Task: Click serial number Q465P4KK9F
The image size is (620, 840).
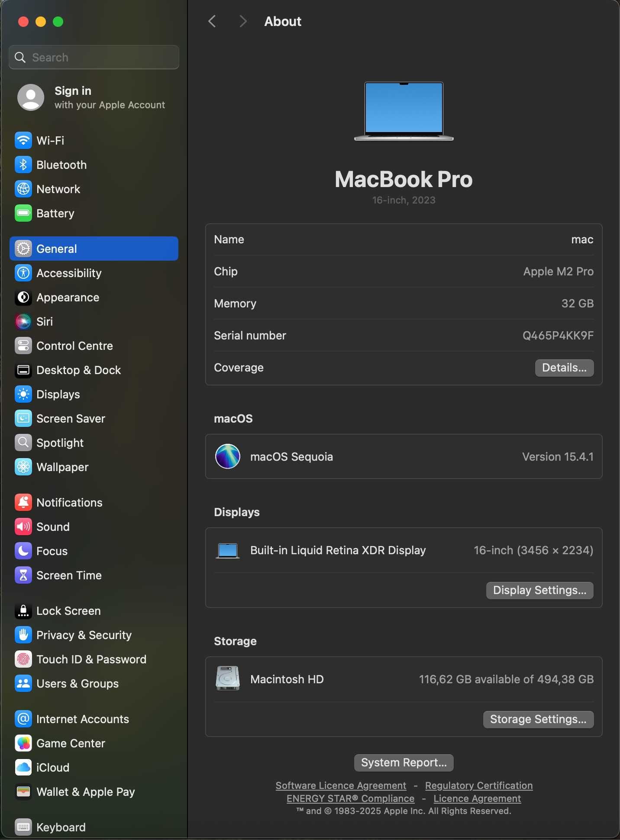Action: pos(558,336)
